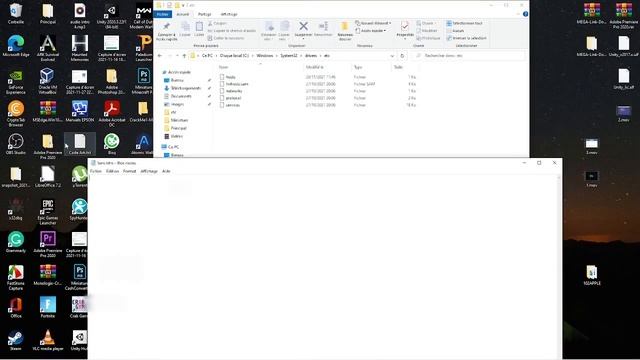Select the GeForce Experience desktop icon
640x360 pixels.
tap(16, 81)
